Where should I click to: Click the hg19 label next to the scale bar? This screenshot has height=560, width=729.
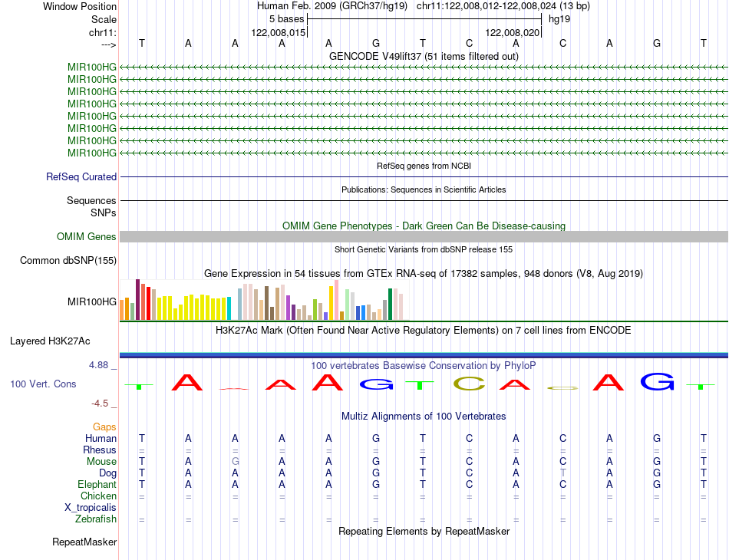tap(559, 19)
